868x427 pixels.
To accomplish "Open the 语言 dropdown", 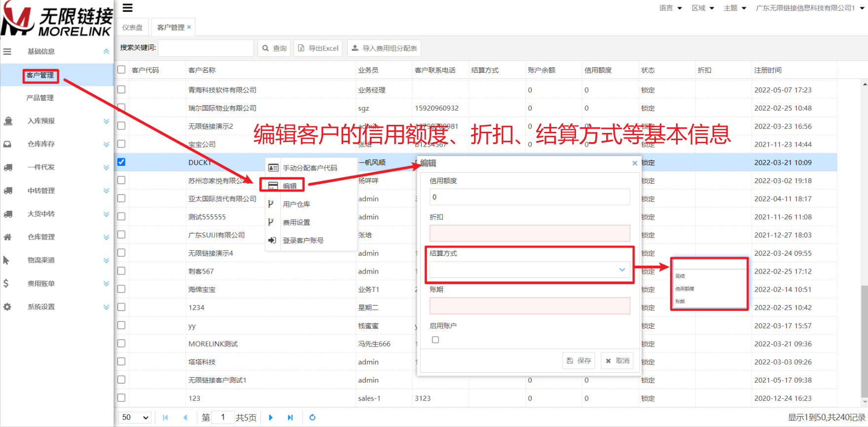I will (x=671, y=8).
